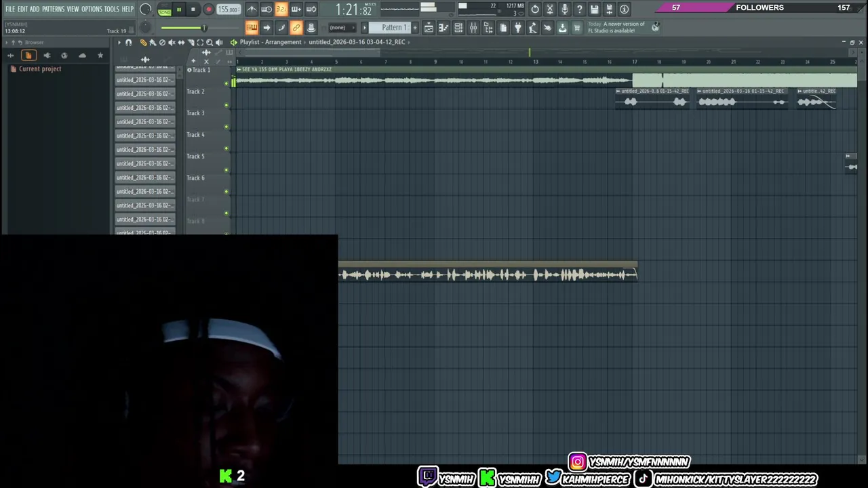
Task: Toggle loop recording icon
Action: [311, 9]
